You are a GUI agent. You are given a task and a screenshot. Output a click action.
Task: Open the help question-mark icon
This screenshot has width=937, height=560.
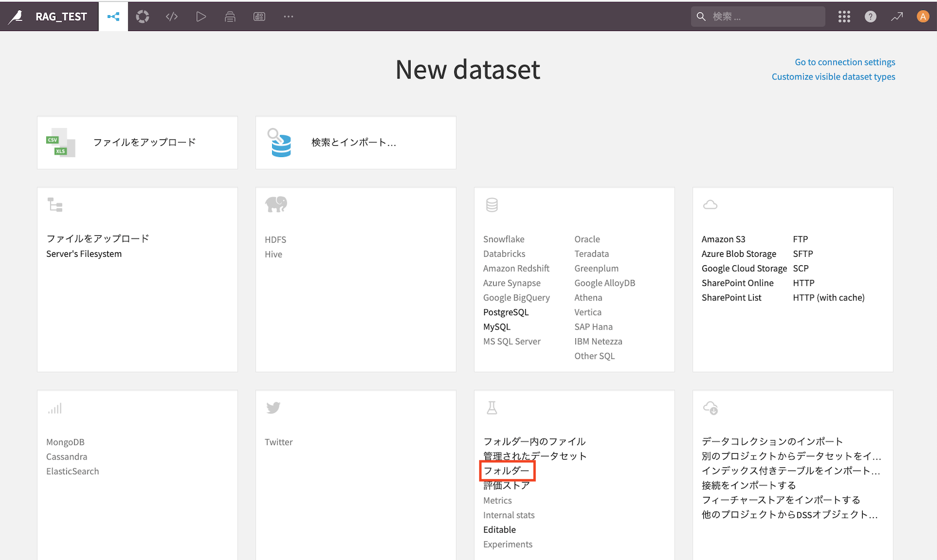(871, 17)
